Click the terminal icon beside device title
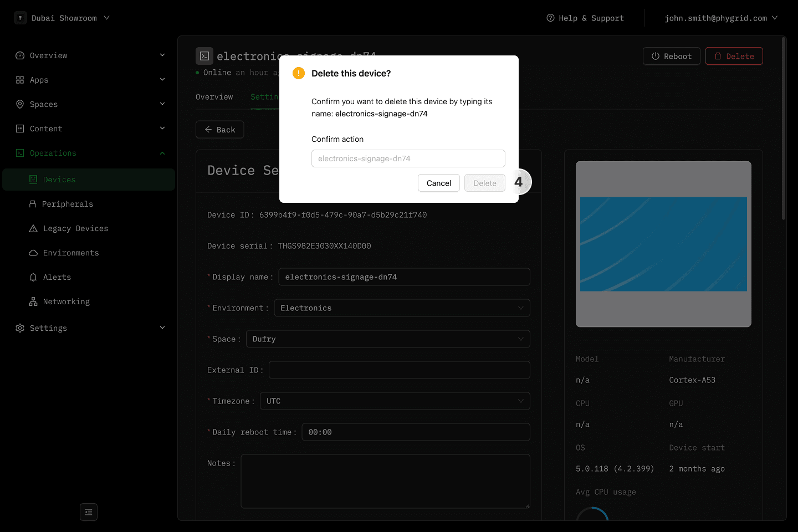Image resolution: width=798 pixels, height=532 pixels. 204,56
